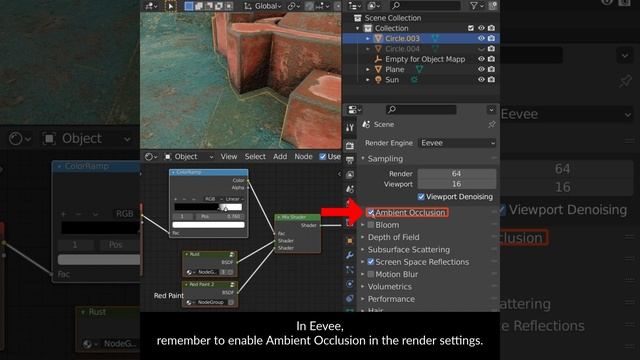
Task: Click the Render samples field 64
Action: tap(457, 173)
